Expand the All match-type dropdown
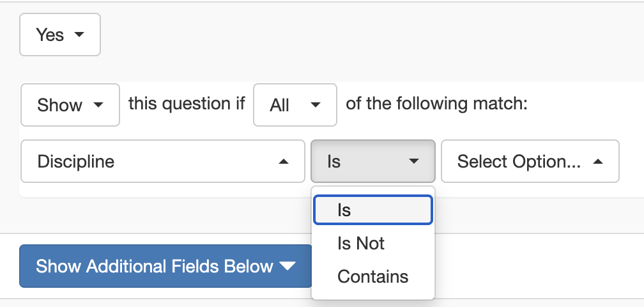This screenshot has width=644, height=307. tap(295, 105)
